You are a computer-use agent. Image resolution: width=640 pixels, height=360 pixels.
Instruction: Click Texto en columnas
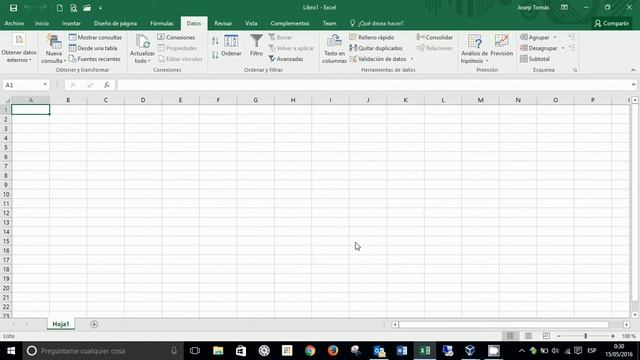click(x=334, y=49)
